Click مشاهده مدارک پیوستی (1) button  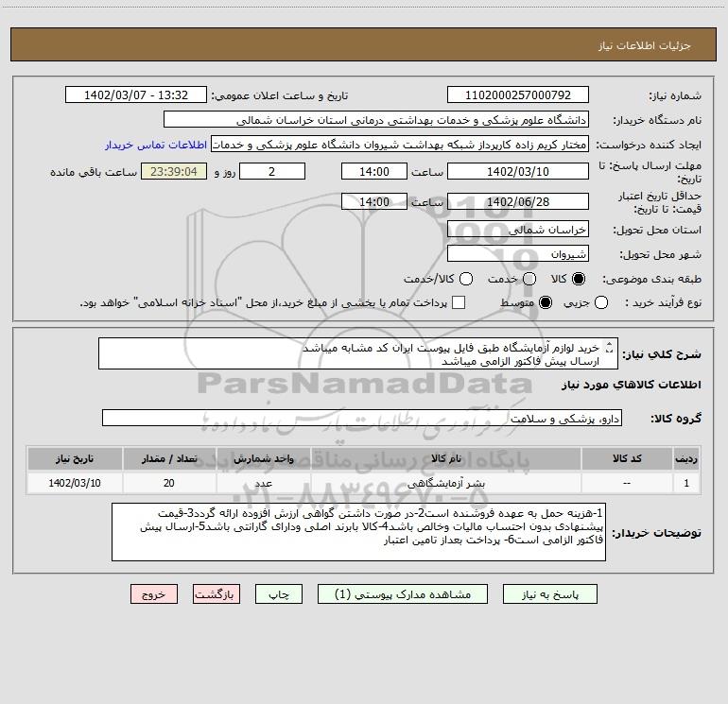click(403, 594)
